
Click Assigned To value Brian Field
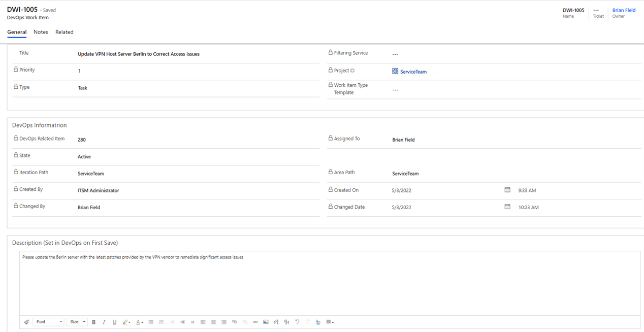[x=403, y=140]
